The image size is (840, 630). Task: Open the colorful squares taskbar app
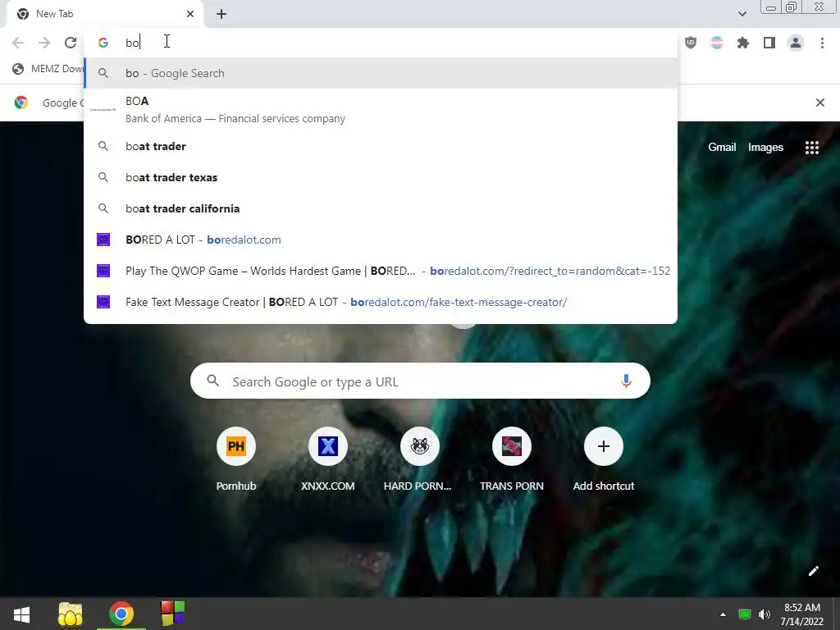(x=172, y=614)
